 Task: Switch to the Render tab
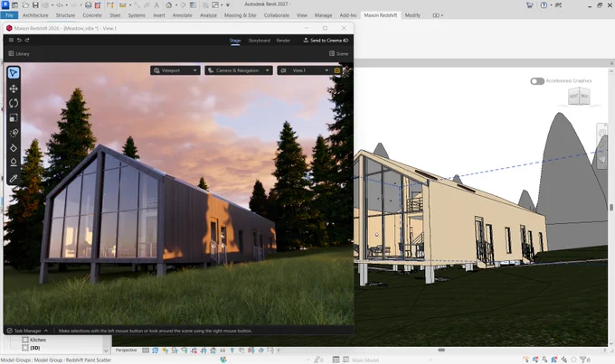point(283,41)
